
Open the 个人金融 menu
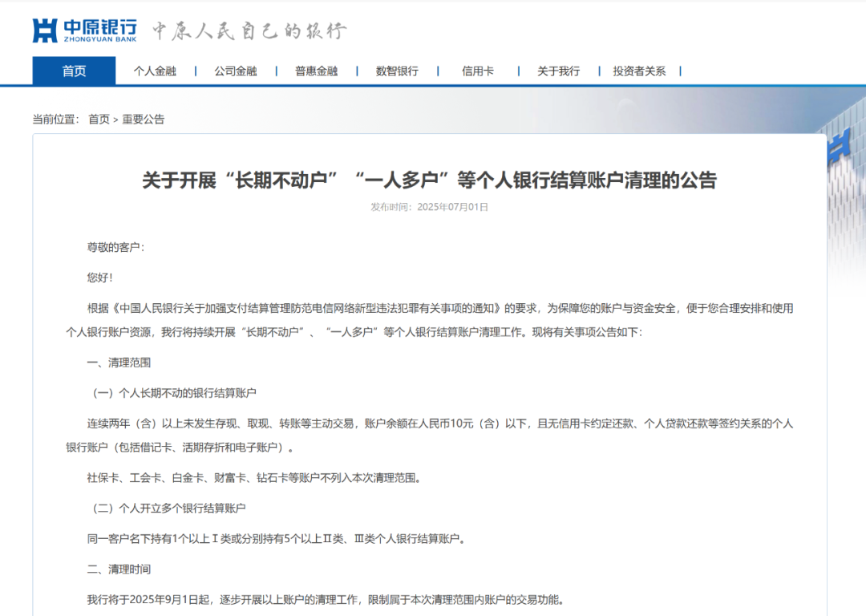pyautogui.click(x=158, y=71)
